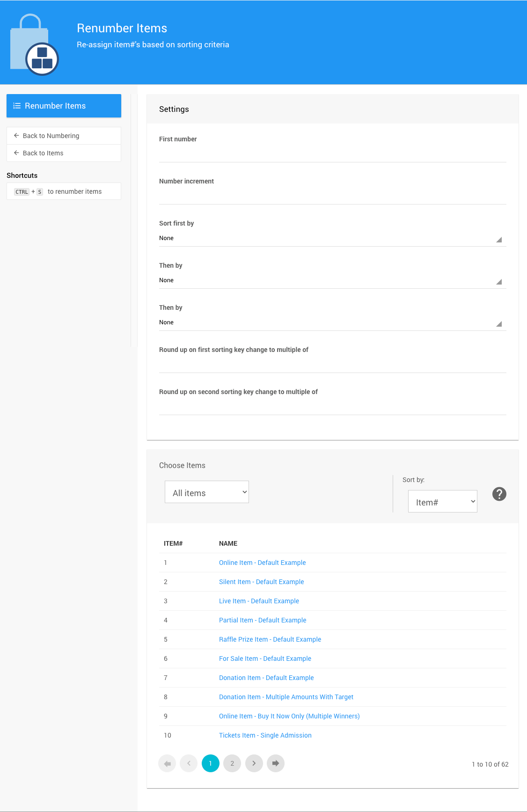Open the Item# sort by dropdown

[x=442, y=502]
